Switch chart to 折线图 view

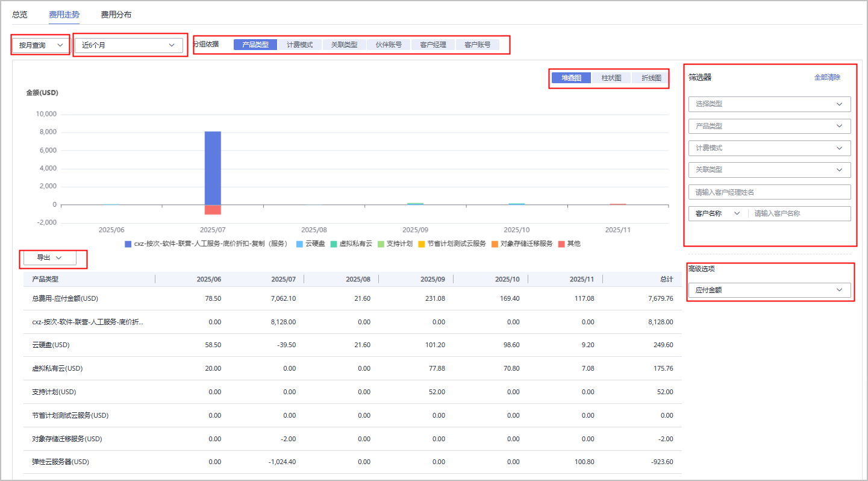tap(651, 78)
